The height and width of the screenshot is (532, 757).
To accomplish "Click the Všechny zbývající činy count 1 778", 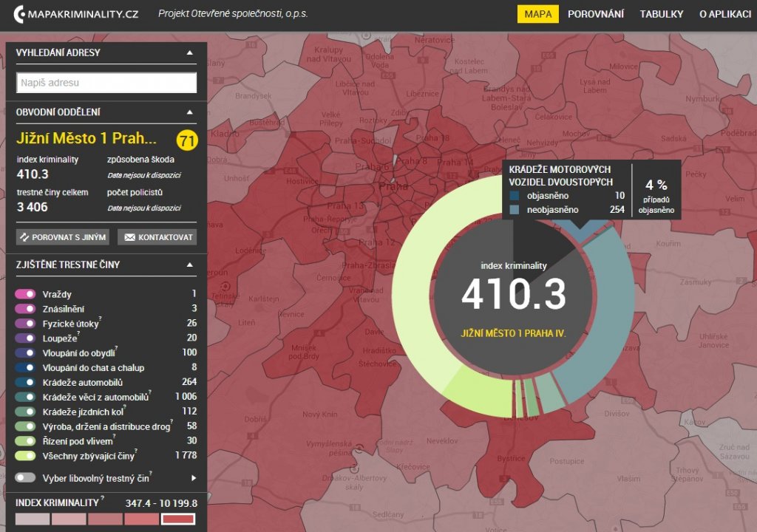I will pos(186,455).
